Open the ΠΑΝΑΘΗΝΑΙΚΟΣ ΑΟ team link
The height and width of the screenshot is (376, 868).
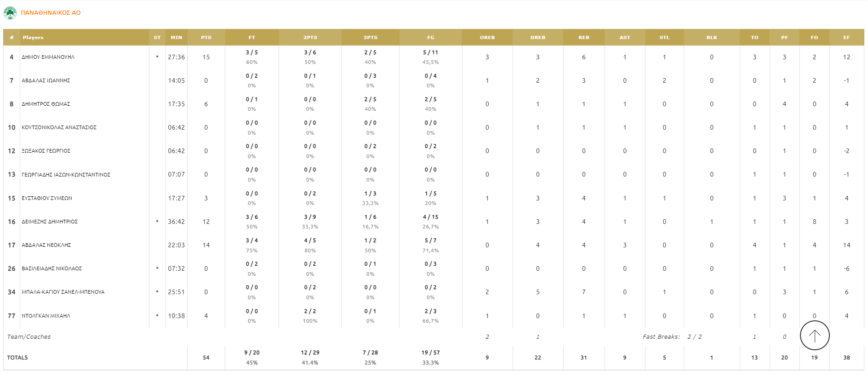[51, 13]
